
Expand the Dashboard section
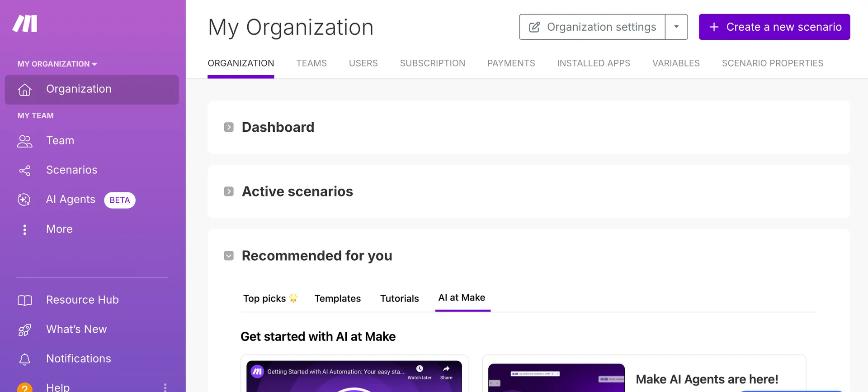[x=229, y=127]
